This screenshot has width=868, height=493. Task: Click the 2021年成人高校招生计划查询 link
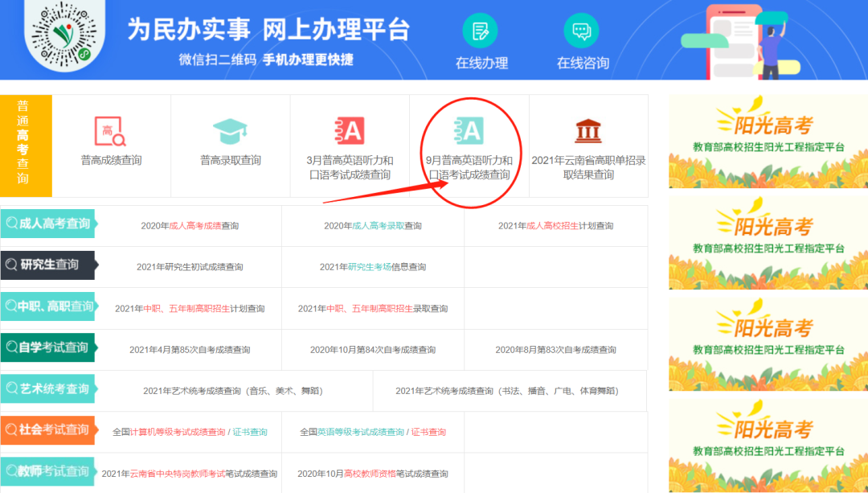[x=555, y=226]
